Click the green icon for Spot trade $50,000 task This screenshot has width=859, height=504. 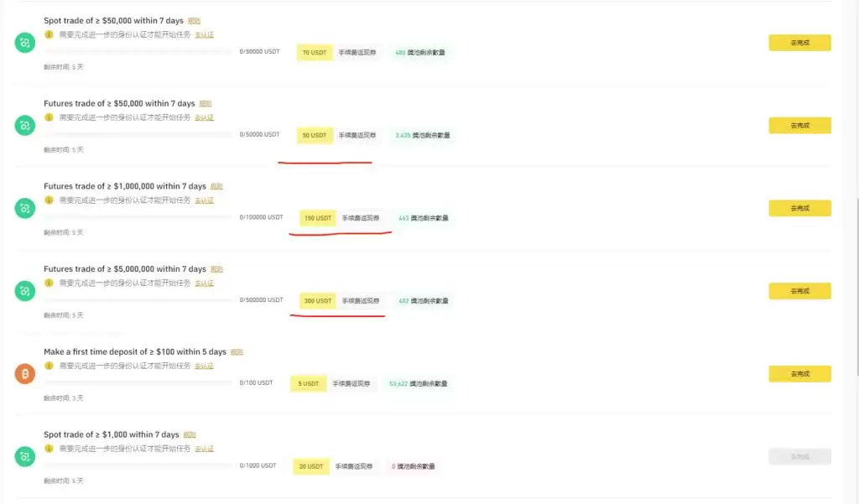pos(24,43)
